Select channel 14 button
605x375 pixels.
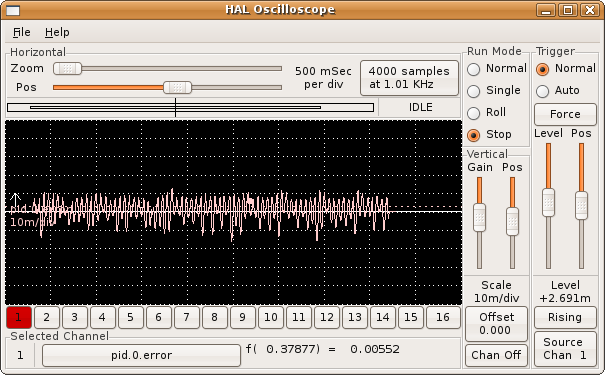click(383, 318)
